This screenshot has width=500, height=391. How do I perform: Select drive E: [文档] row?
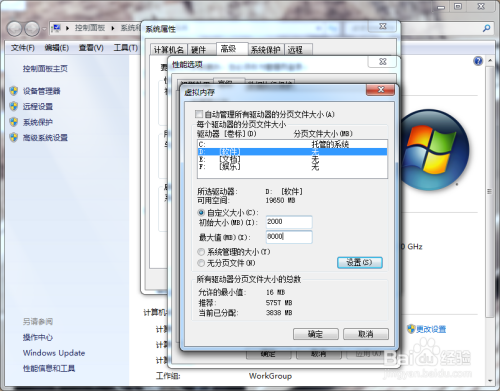[292, 159]
